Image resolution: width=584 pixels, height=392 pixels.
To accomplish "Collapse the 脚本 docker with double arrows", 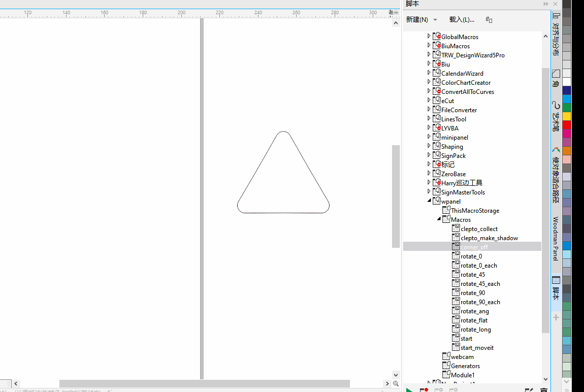I will coord(545,4).
